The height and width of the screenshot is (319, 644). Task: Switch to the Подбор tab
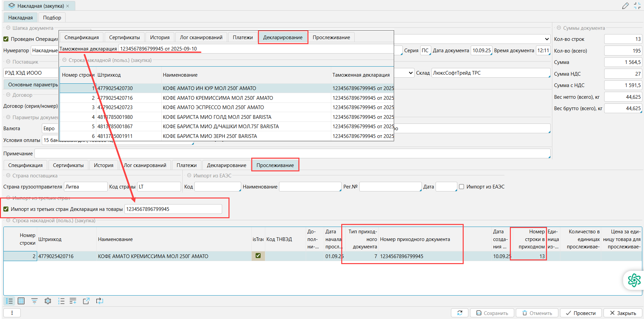click(x=52, y=17)
